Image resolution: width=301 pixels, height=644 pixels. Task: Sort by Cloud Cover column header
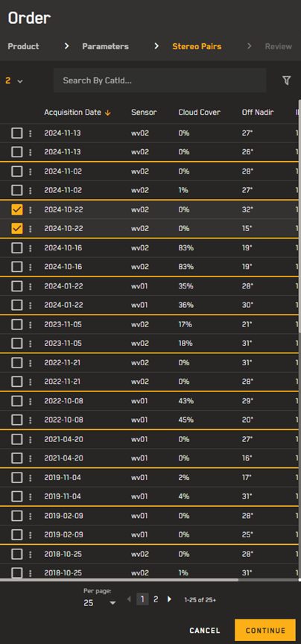pos(199,112)
